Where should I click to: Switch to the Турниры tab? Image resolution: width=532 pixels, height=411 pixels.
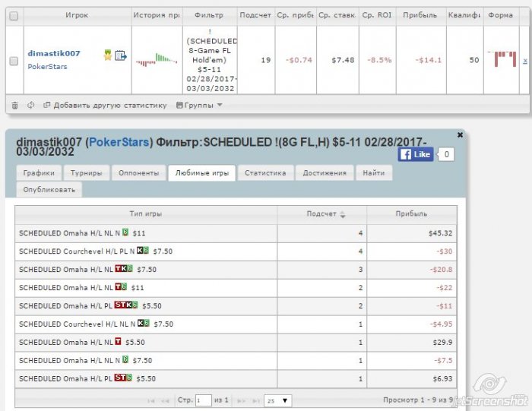(x=86, y=173)
